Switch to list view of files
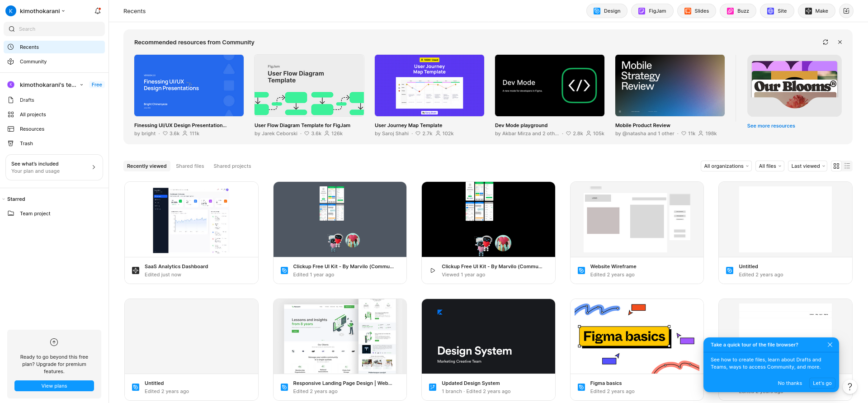Image resolution: width=868 pixels, height=403 pixels. (x=847, y=166)
